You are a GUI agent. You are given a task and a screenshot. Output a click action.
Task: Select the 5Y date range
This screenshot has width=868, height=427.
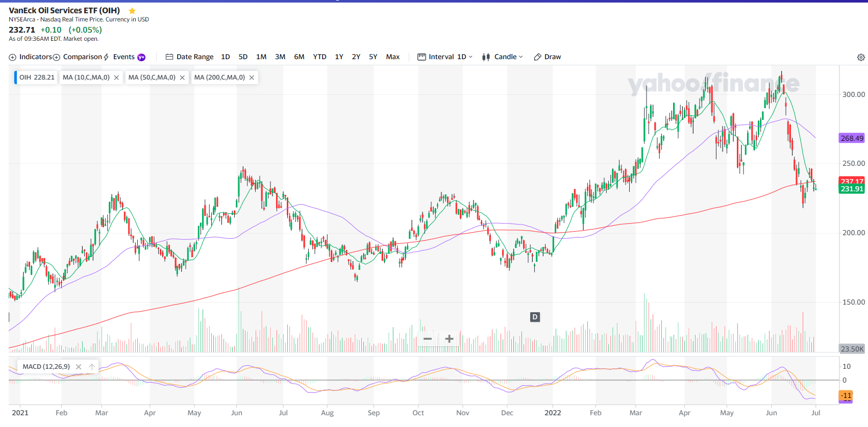(x=373, y=57)
